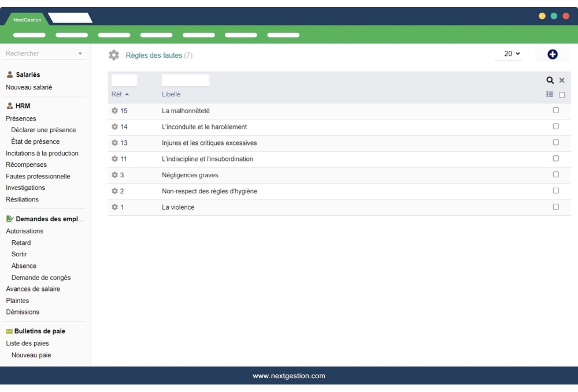
Task: Check the row checkbox for 'Négligences graves'
Action: (557, 175)
